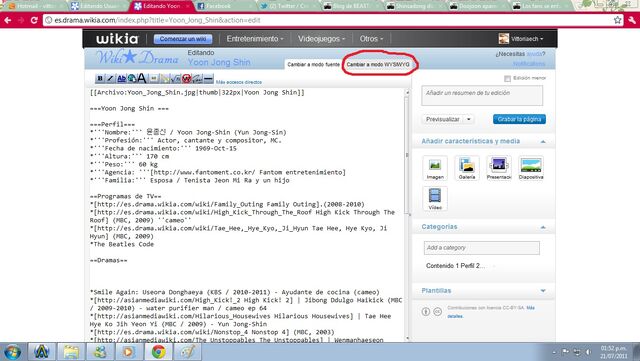This screenshot has width=640, height=361.
Task: Click the edit summary text field
Action: point(482,96)
